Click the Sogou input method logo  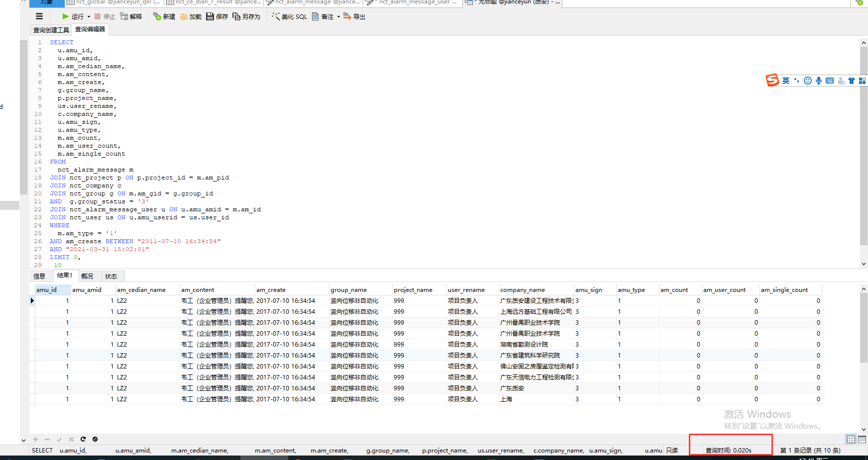[x=772, y=80]
